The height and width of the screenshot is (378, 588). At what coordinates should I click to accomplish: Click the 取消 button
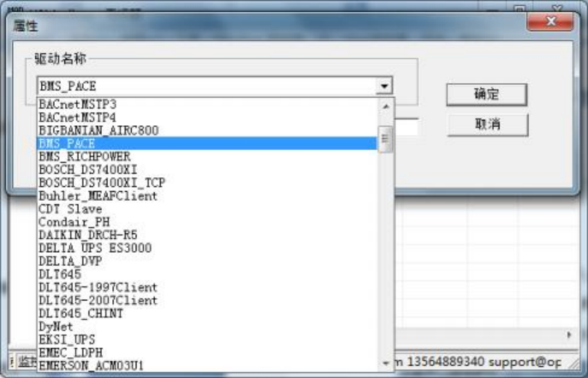point(488,125)
